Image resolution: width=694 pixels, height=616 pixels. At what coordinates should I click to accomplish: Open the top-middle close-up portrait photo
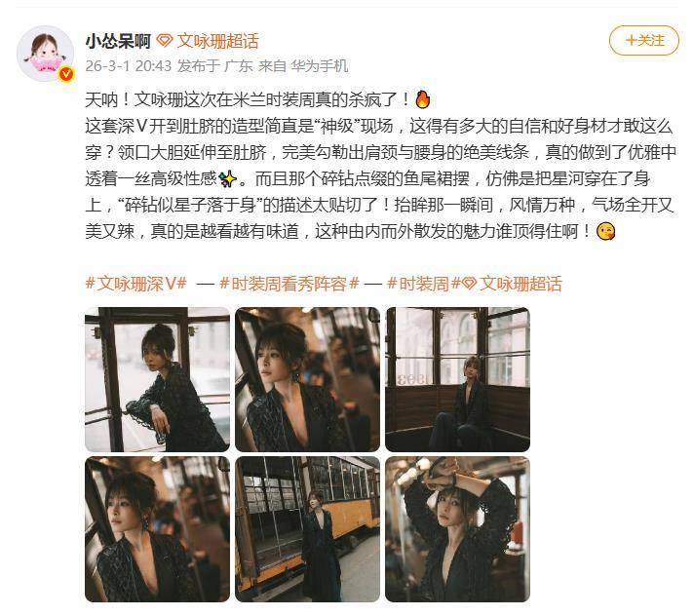[307, 379]
